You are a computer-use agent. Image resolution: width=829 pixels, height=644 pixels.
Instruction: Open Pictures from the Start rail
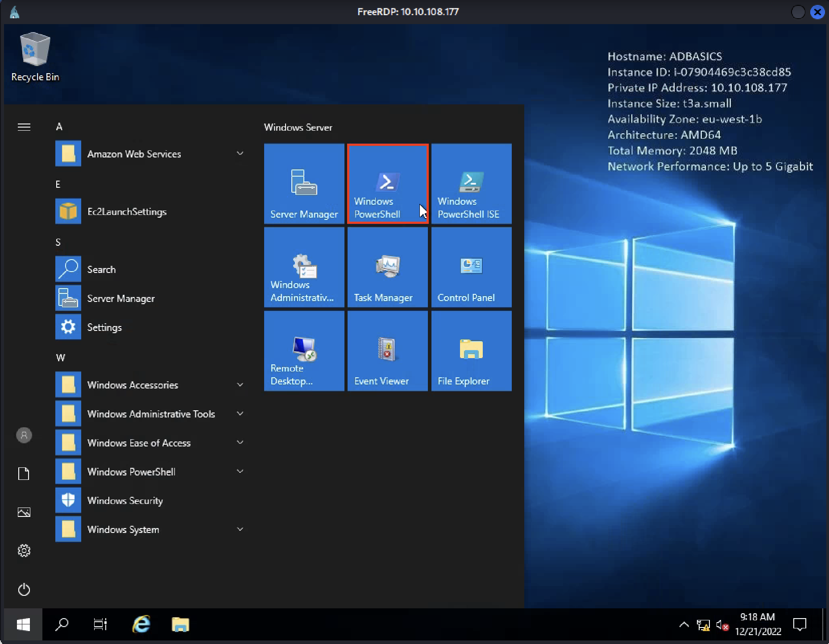[x=24, y=512]
